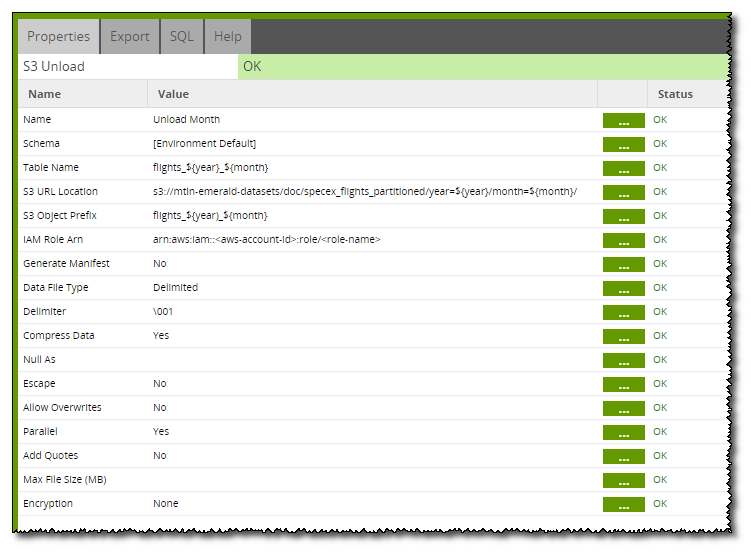Open the editor button for Schema
Viewport: 751px width, 552px height.
click(624, 145)
